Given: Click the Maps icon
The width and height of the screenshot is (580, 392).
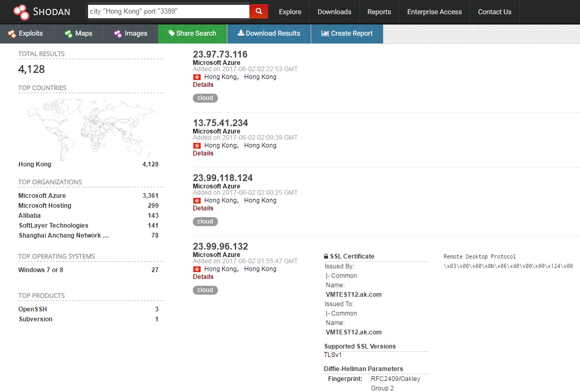Looking at the screenshot, I should tap(69, 33).
